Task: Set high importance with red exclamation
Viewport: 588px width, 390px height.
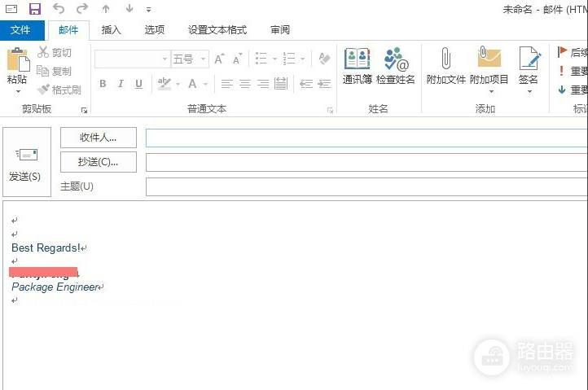Action: [x=561, y=71]
